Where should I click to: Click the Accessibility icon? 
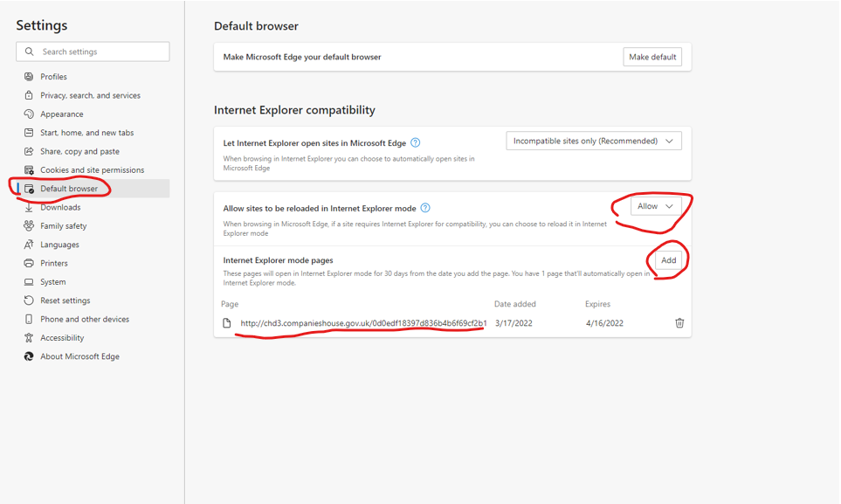29,338
